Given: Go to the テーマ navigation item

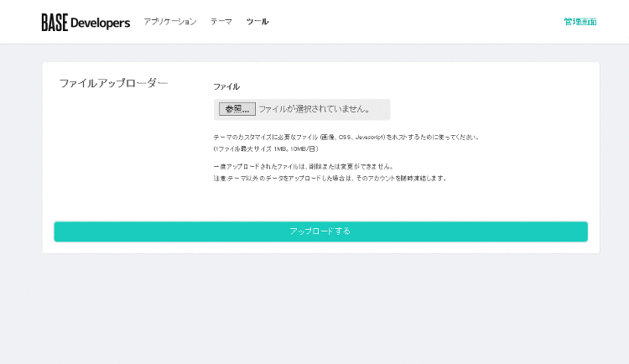Looking at the screenshot, I should pyautogui.click(x=221, y=22).
